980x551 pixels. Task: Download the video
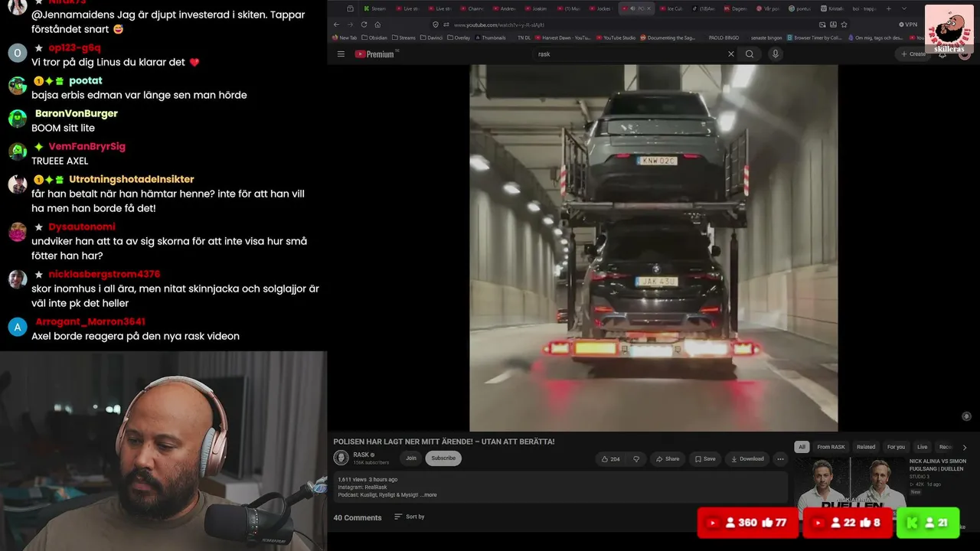tap(747, 459)
